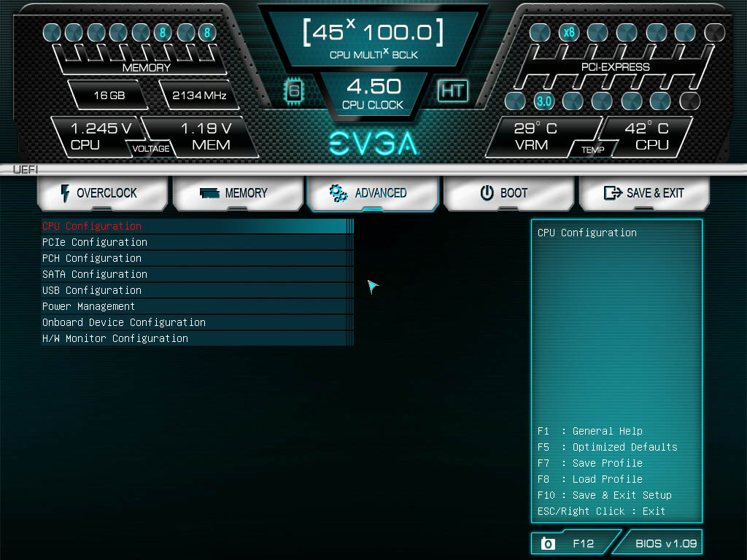Click the x8 PCI-Express slot indicator
Screen dimensions: 747x560
coord(569,32)
